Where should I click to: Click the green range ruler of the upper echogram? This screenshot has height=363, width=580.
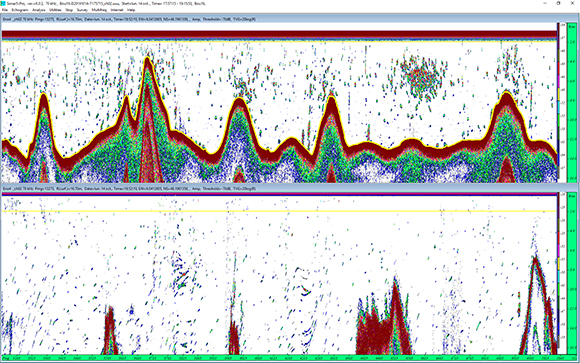[572, 102]
